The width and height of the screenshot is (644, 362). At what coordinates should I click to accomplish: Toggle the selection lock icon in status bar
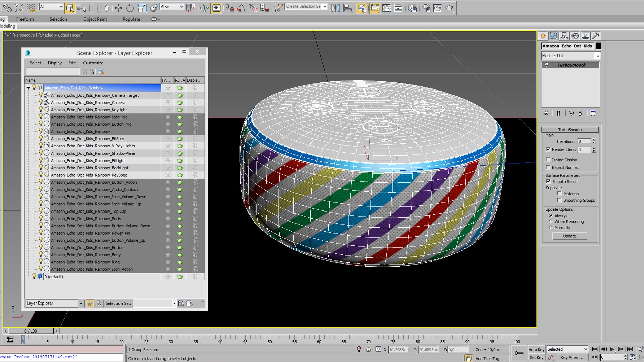(x=368, y=349)
